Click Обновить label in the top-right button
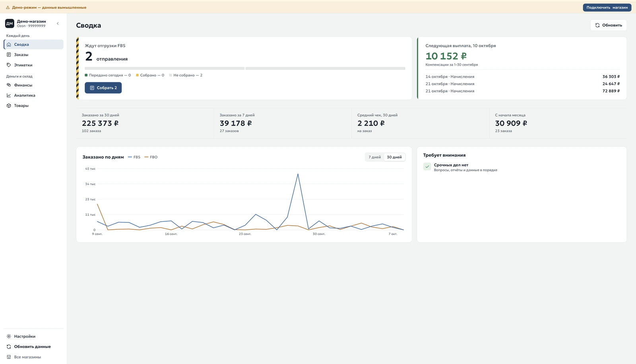The image size is (636, 364). point(612,25)
